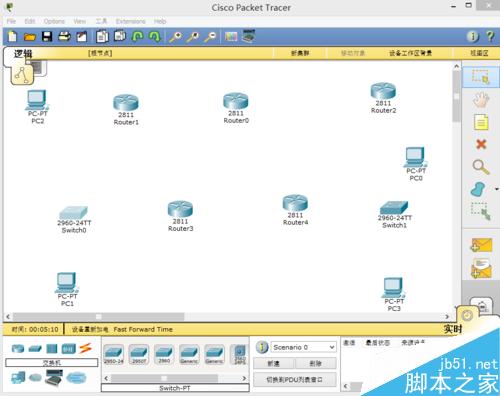Copy selection using toolbar copy icon

102,36
